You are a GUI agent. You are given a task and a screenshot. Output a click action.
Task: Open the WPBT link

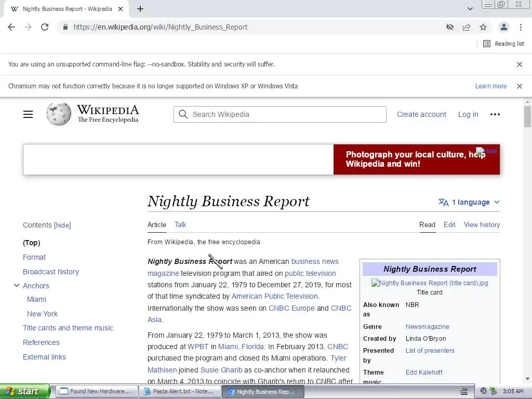[x=198, y=347]
